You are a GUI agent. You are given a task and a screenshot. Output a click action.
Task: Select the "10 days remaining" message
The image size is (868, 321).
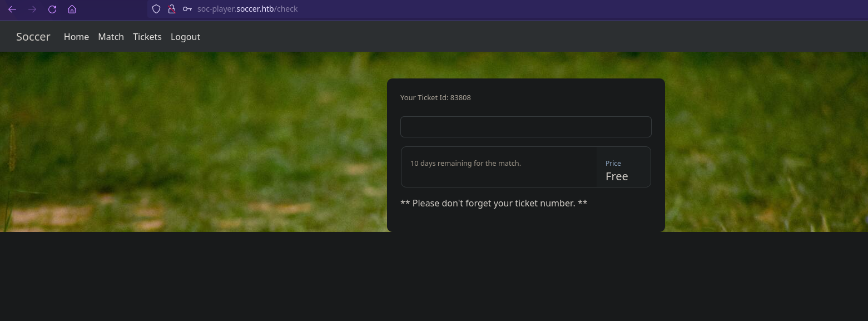[465, 164]
